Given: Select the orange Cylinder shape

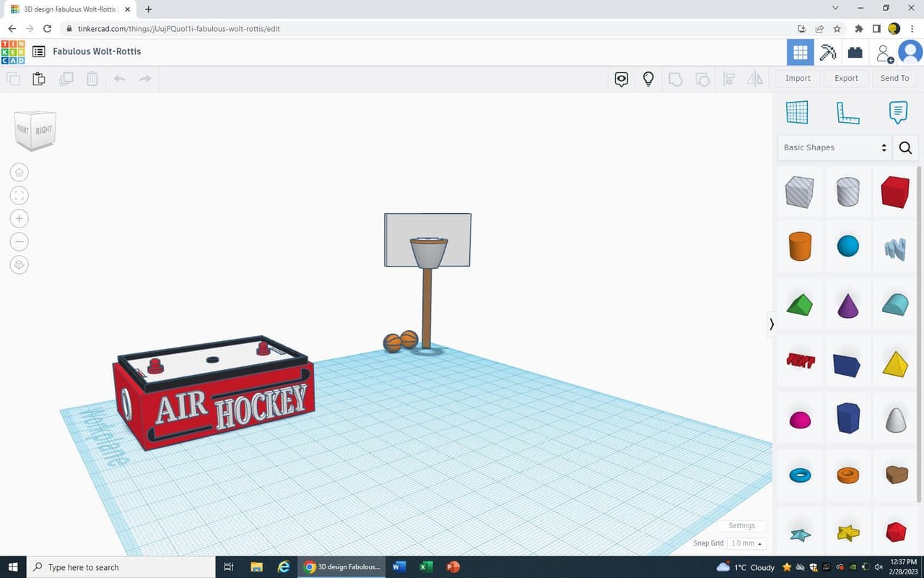Looking at the screenshot, I should [x=799, y=246].
